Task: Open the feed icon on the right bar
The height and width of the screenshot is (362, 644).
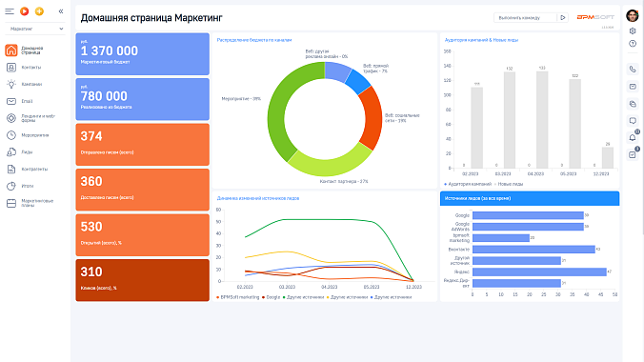Action: tap(633, 104)
